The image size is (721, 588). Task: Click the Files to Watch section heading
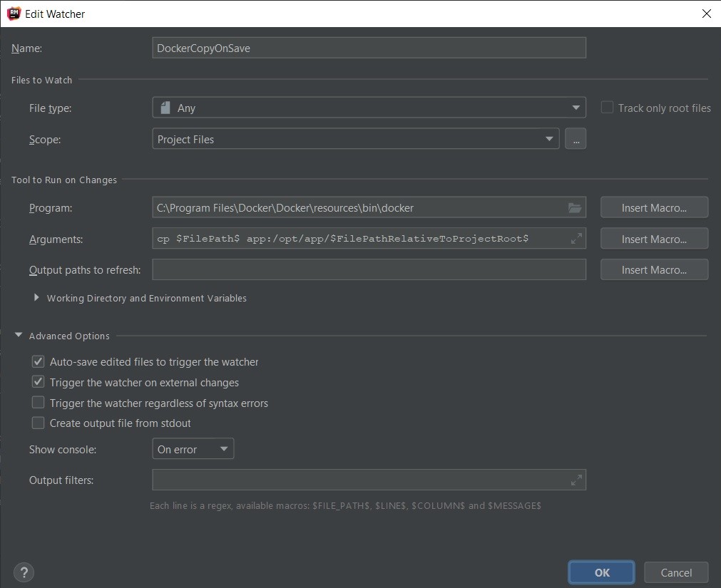tap(42, 80)
